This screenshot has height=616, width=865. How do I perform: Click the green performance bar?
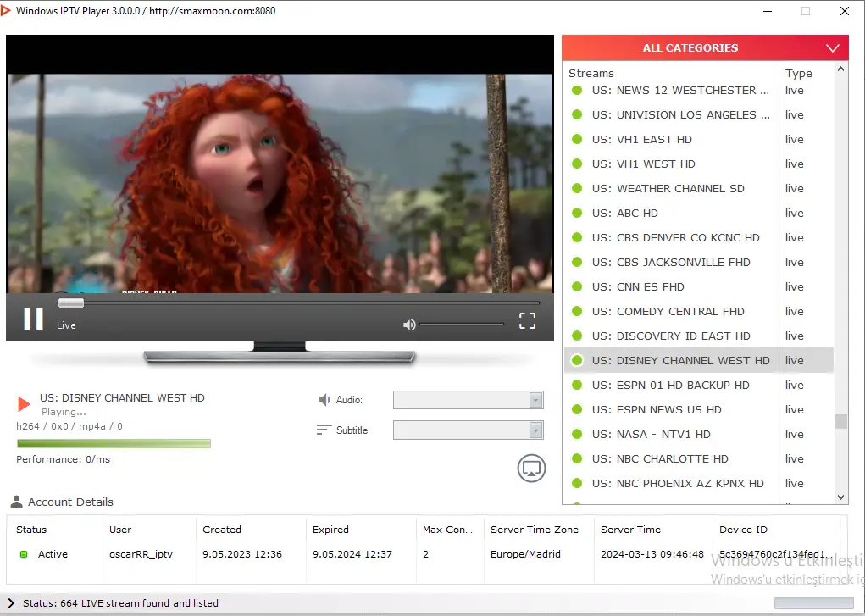point(114,443)
